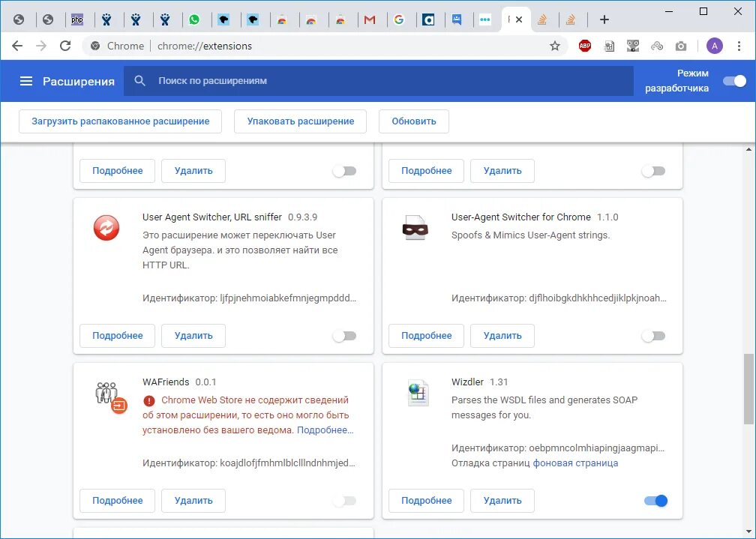The image size is (756, 539).
Task: Click the WAFriends extension icon
Action: [110, 398]
